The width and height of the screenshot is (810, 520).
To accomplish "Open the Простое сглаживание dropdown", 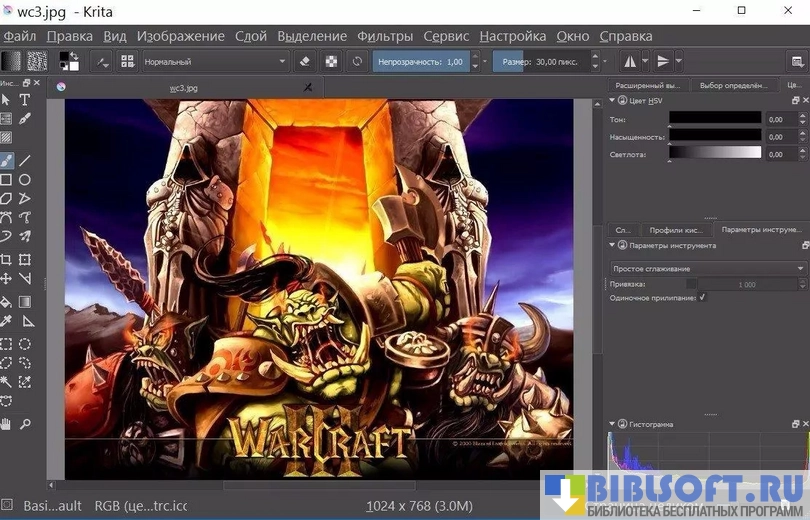I will (708, 268).
